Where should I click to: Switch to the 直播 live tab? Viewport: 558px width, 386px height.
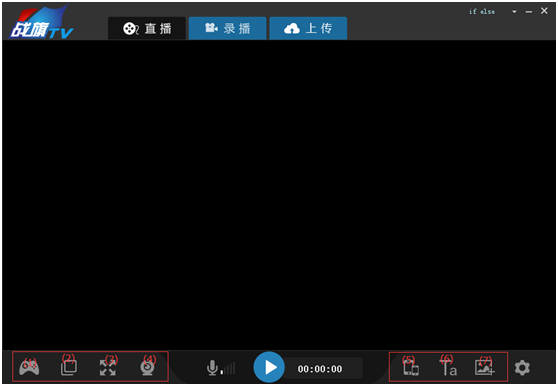147,28
